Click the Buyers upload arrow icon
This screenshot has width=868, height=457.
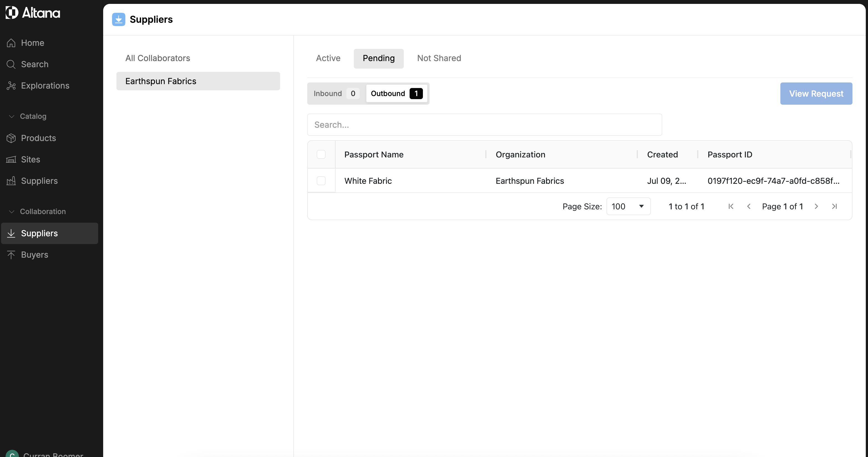(x=11, y=255)
